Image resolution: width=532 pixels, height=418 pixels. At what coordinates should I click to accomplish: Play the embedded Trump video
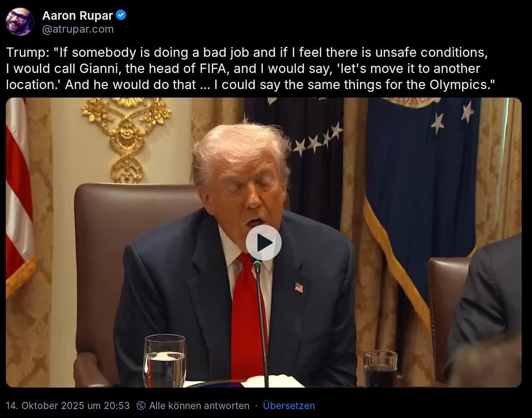(264, 243)
